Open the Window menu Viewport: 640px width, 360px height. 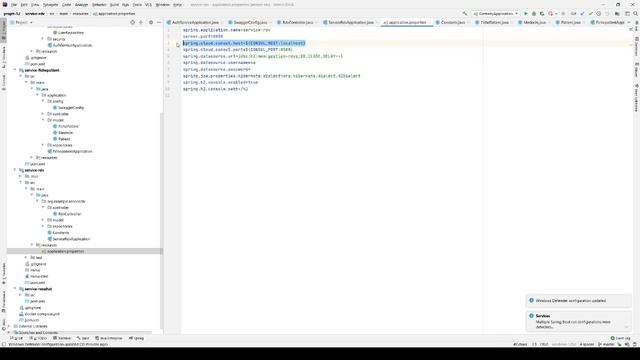[162, 4]
